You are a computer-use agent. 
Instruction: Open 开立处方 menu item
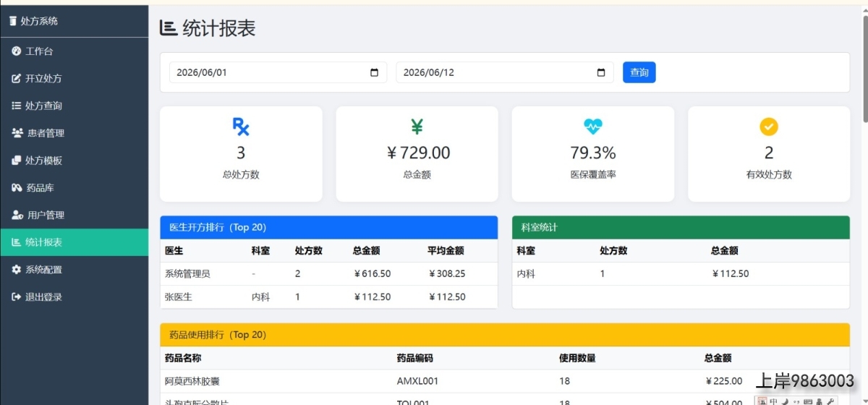click(74, 78)
